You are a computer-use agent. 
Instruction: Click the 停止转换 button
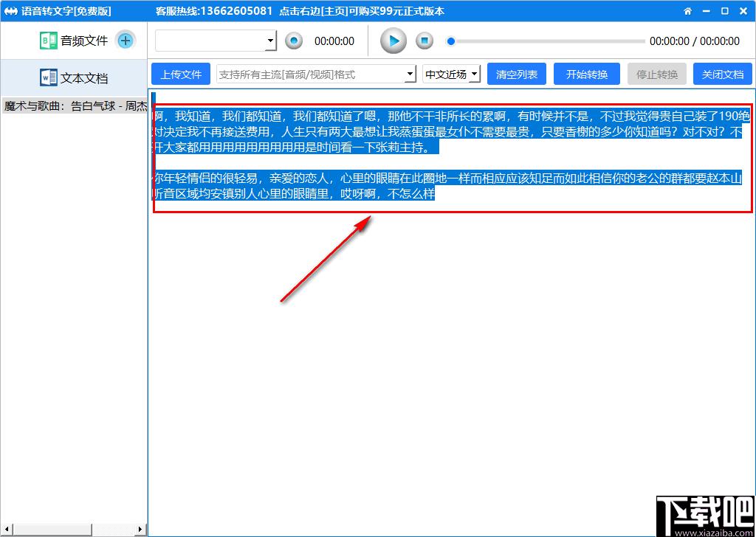[x=656, y=75]
